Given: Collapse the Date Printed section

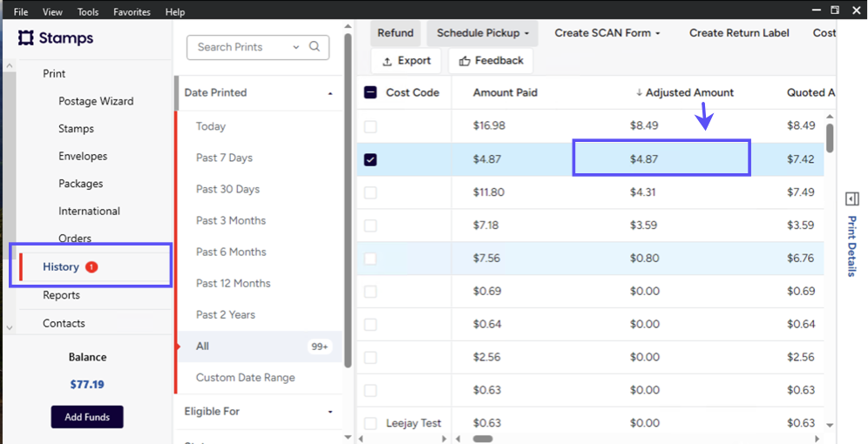Looking at the screenshot, I should [330, 93].
